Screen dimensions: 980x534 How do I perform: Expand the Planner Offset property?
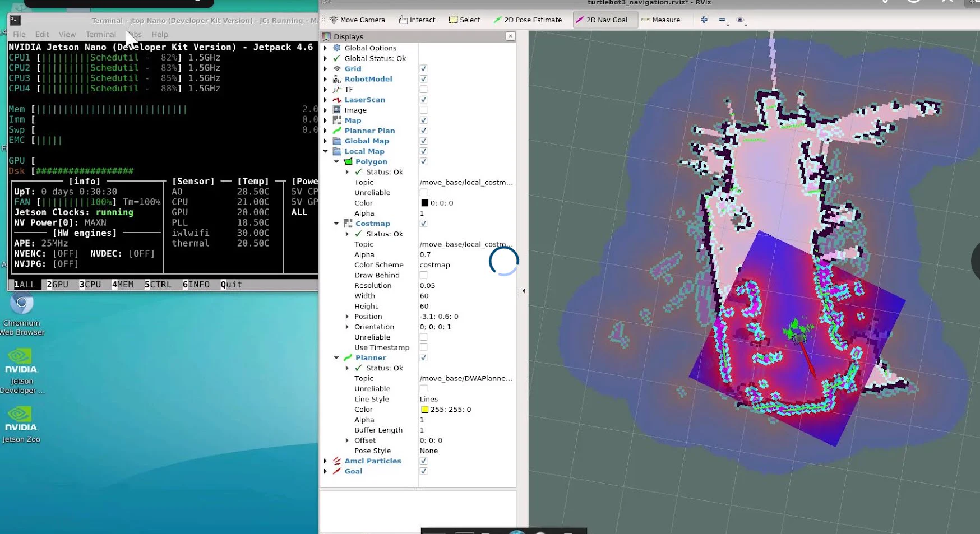pos(347,440)
